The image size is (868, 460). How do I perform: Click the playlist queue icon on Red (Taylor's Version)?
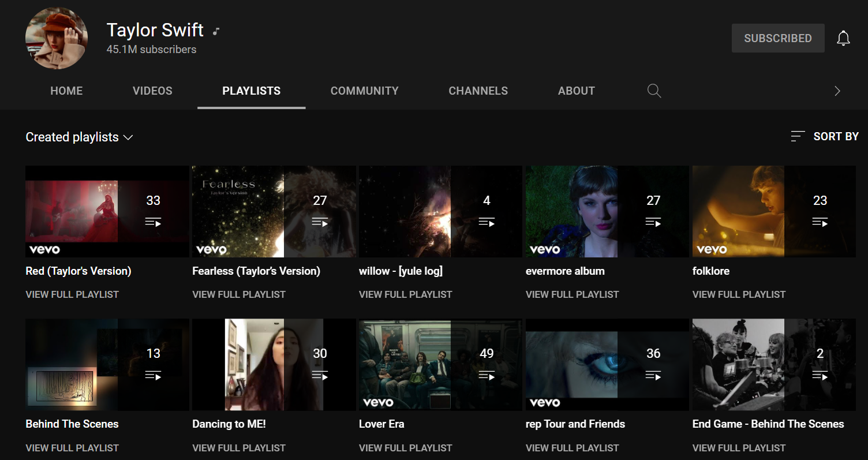tap(153, 222)
